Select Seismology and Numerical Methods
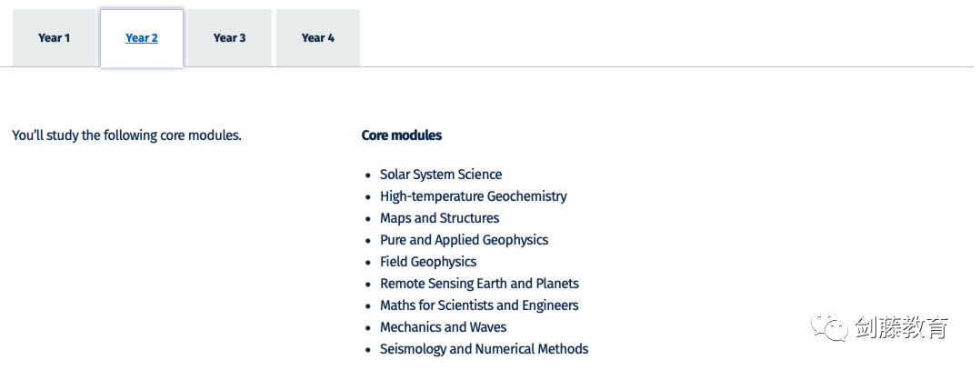Viewport: 980px width, 370px height. pos(484,349)
